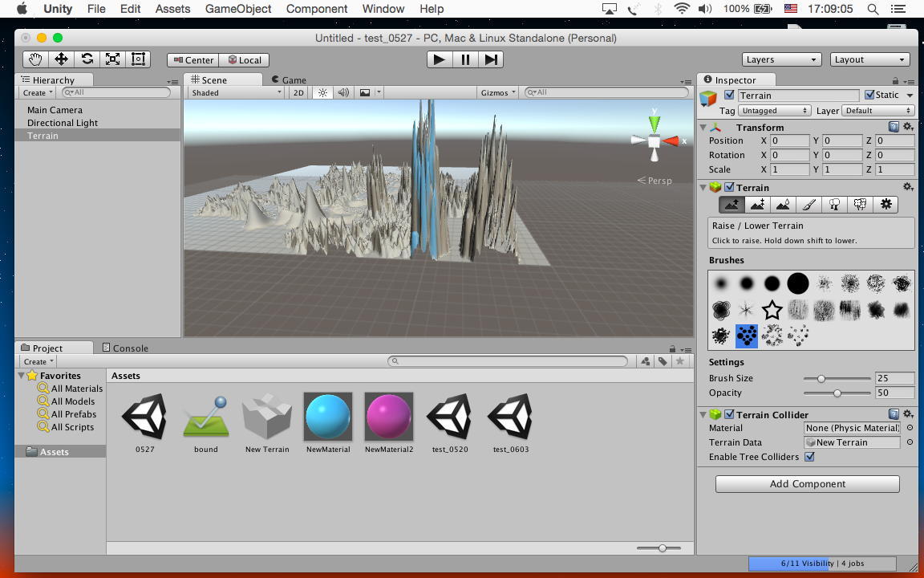
Task: Select the Place Trees terrain tool
Action: pyautogui.click(x=834, y=205)
